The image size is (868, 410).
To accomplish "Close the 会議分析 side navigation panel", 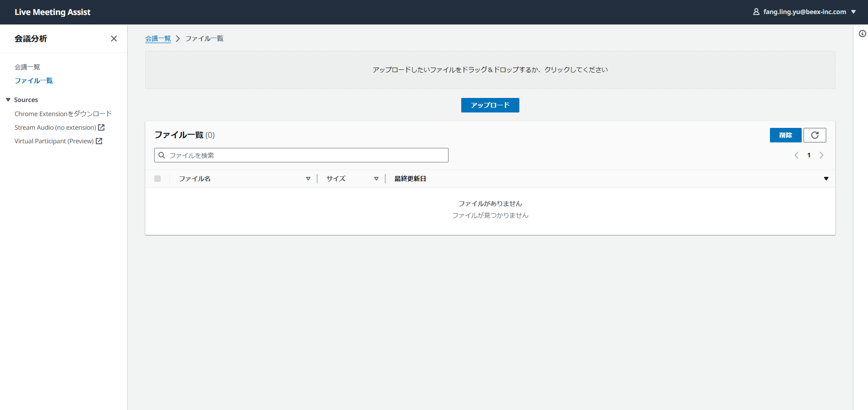I will (x=114, y=39).
